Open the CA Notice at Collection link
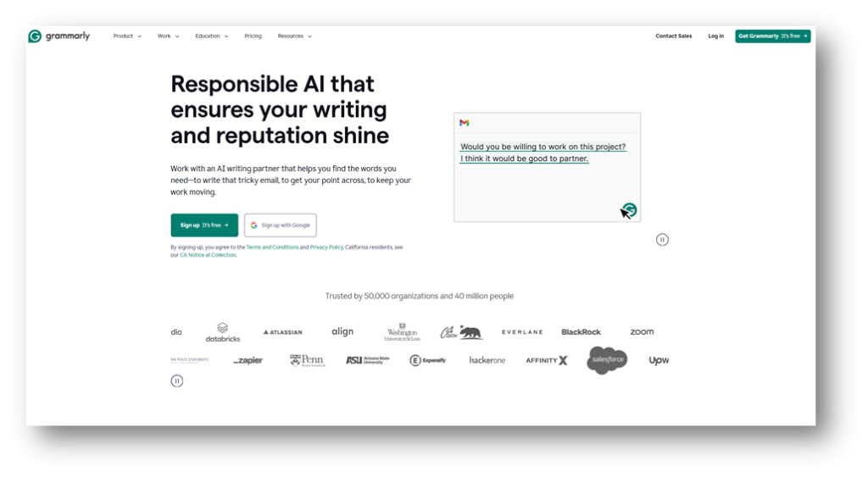 click(x=209, y=255)
